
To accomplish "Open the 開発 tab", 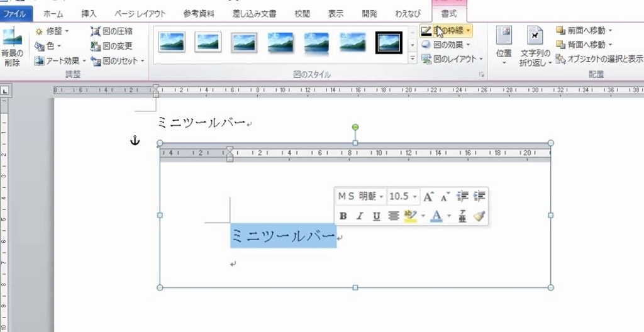I will [369, 14].
